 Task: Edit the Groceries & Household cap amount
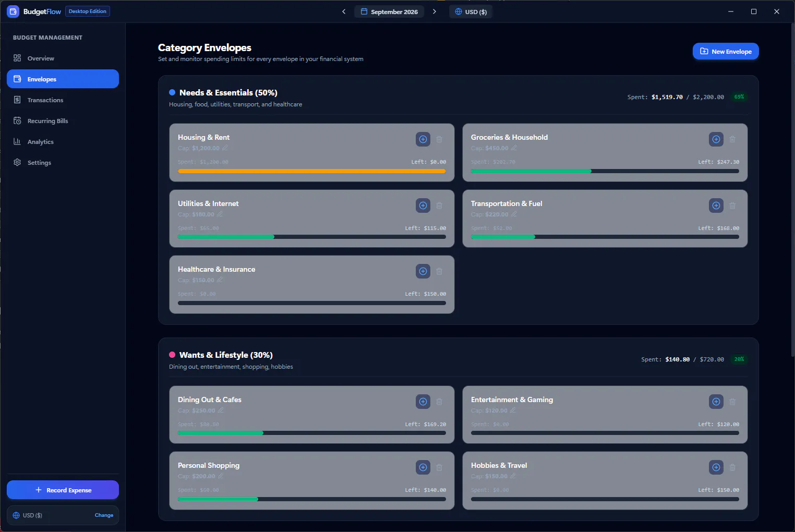(514, 148)
